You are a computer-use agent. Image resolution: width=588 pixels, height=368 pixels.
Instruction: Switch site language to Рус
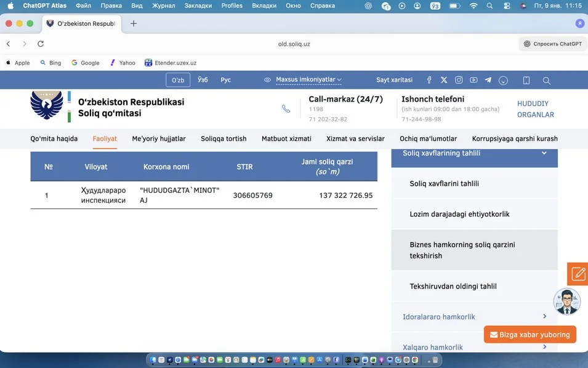pyautogui.click(x=226, y=80)
